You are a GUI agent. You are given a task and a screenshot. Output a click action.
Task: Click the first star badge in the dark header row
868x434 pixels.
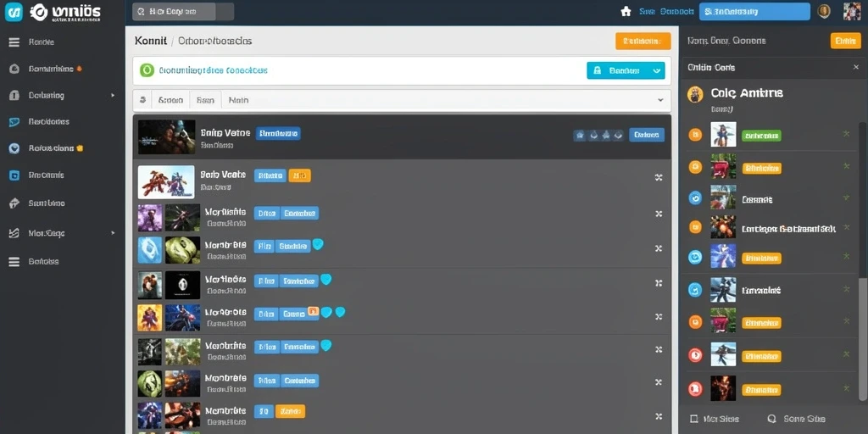[x=580, y=135]
